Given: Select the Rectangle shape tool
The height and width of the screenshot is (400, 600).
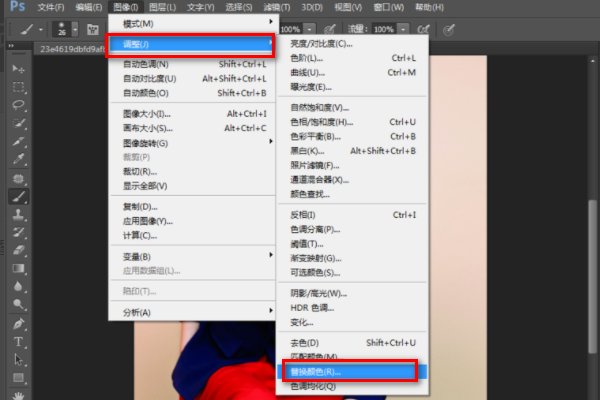Looking at the screenshot, I should [18, 378].
